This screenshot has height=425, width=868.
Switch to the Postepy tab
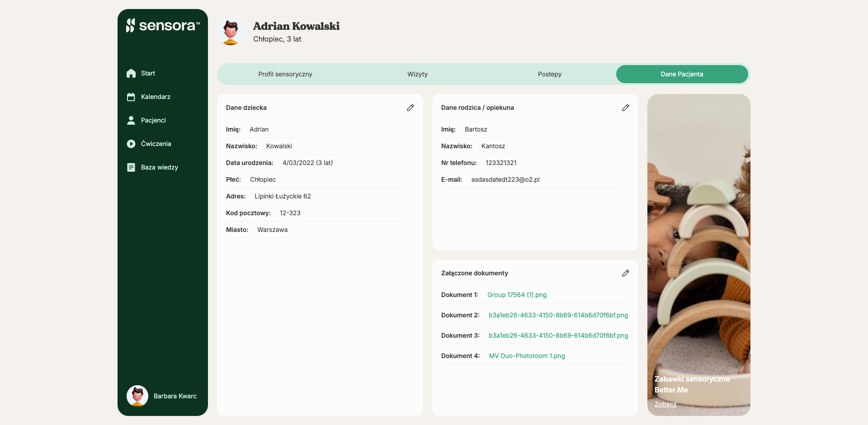point(550,74)
